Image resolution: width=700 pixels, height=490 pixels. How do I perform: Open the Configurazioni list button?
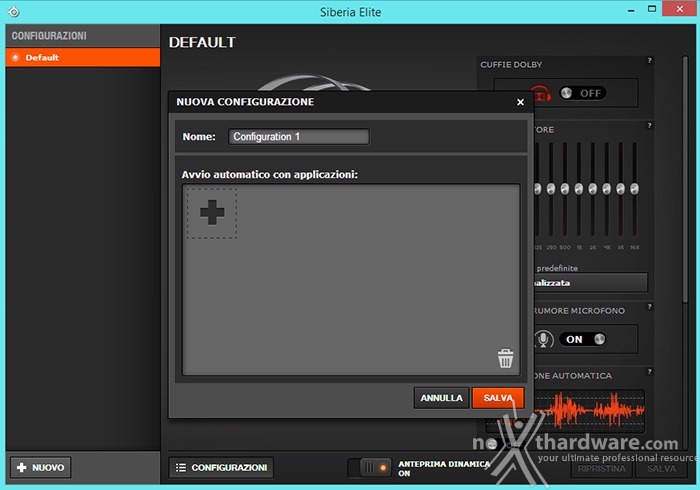pos(221,467)
